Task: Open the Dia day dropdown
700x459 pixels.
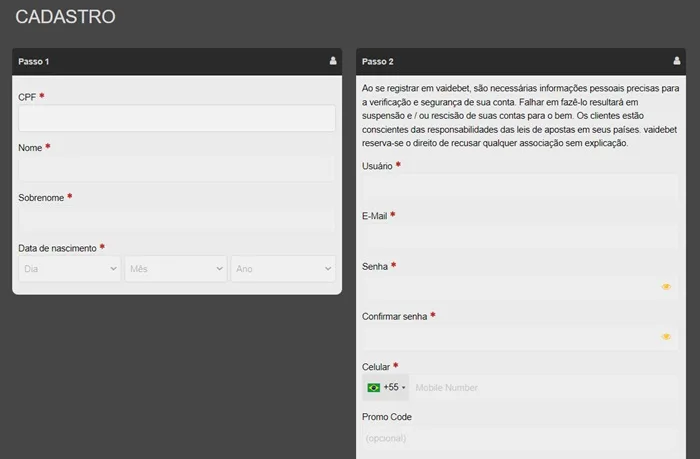Action: click(x=70, y=269)
